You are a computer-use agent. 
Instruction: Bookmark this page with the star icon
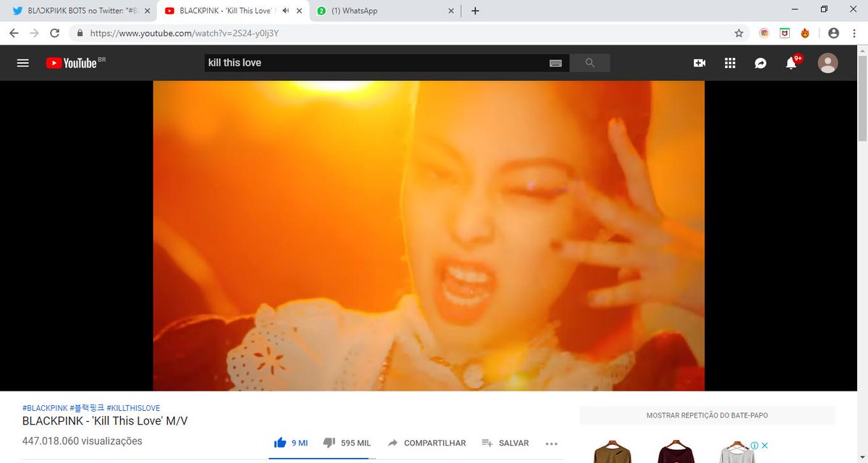click(739, 33)
